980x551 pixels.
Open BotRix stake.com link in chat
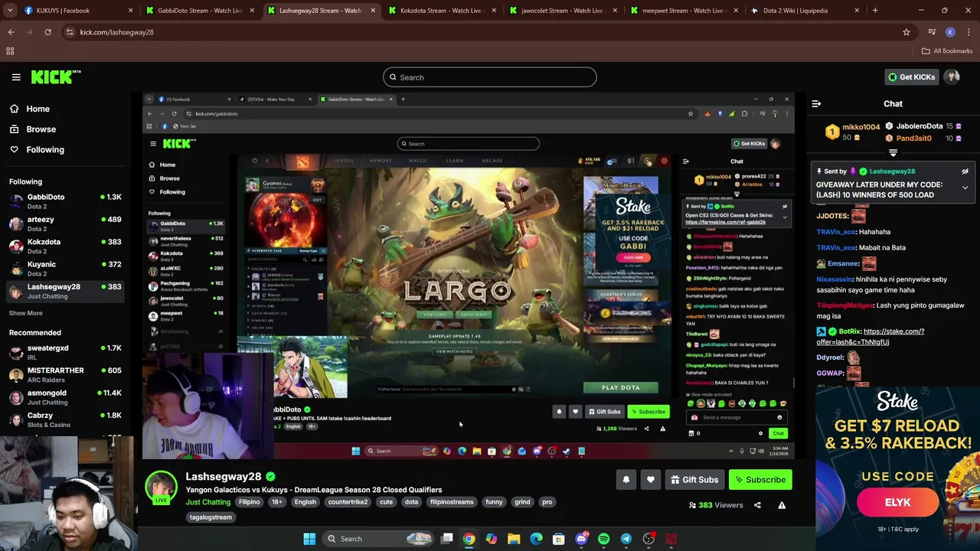[x=871, y=337]
